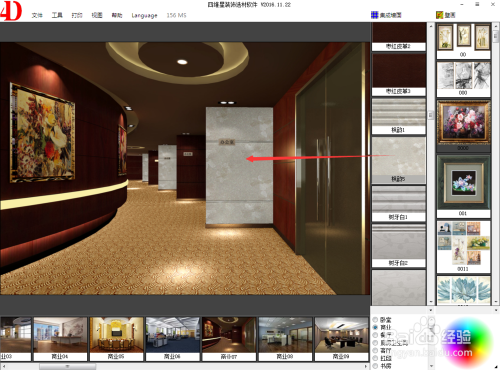The height and width of the screenshot is (370, 500).
Task: Click mural list scroll-up arrow
Action: 495,26
